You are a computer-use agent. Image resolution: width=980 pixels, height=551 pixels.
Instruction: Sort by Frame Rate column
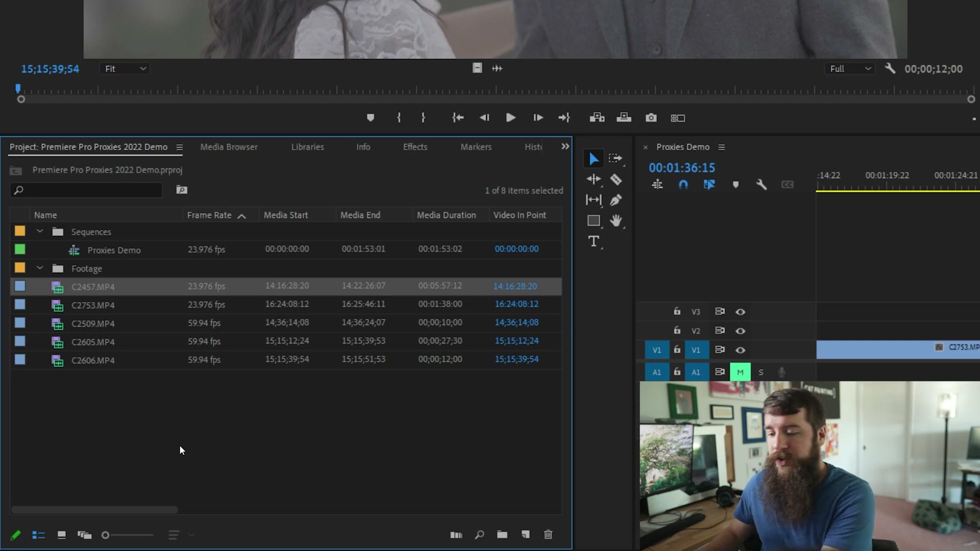(x=209, y=215)
